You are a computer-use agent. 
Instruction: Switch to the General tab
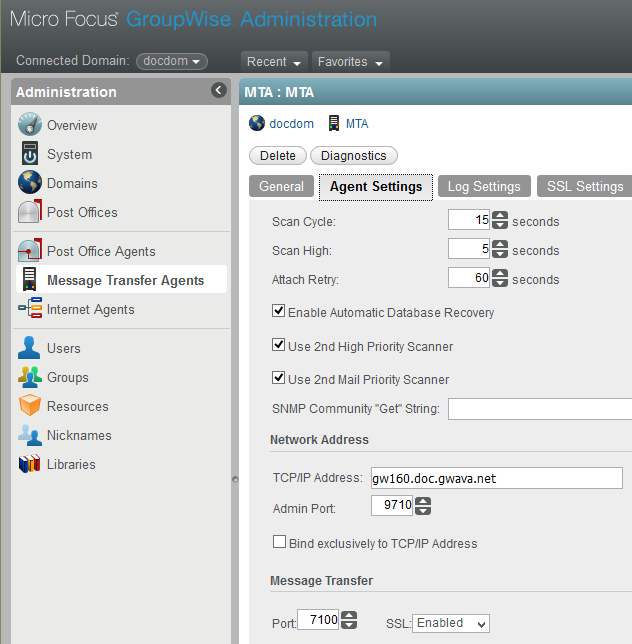(281, 186)
